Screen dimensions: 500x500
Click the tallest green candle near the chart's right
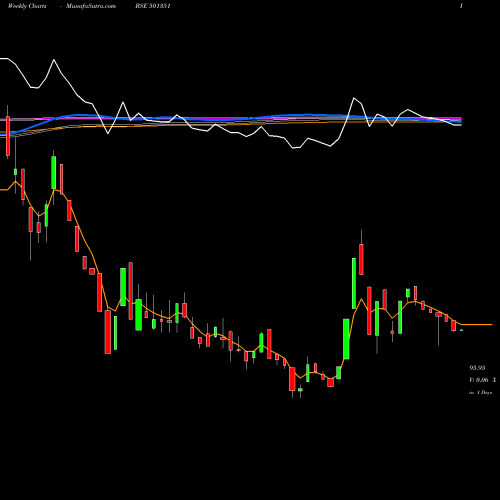pyautogui.click(x=354, y=283)
